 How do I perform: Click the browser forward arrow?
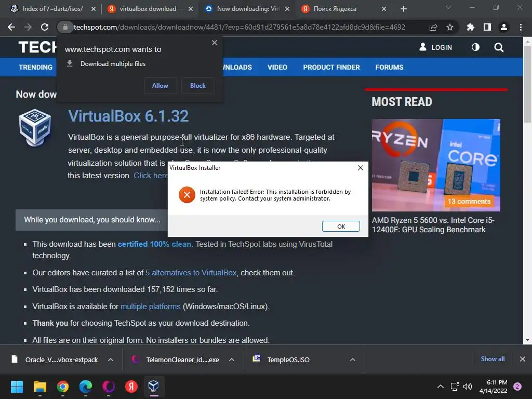click(x=28, y=27)
